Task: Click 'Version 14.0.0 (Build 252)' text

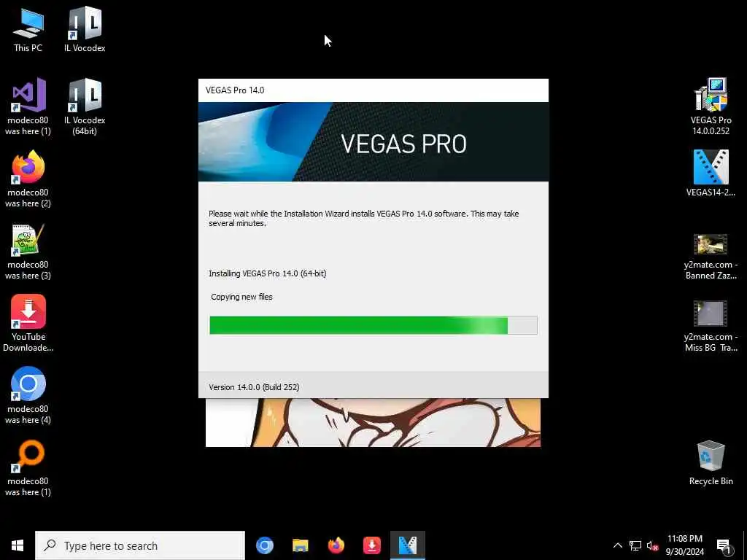Action: pyautogui.click(x=254, y=387)
